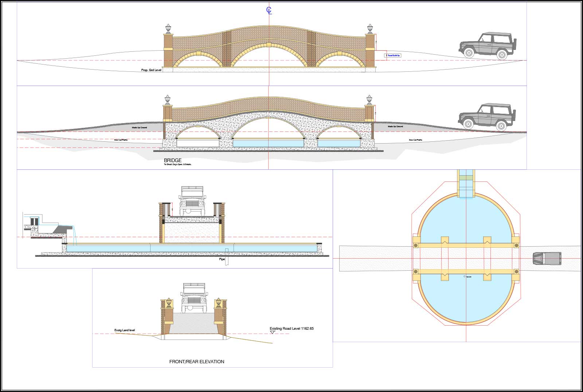Click the 'Existing Road Level 1162.65' text
583x392 pixels.
(x=291, y=328)
